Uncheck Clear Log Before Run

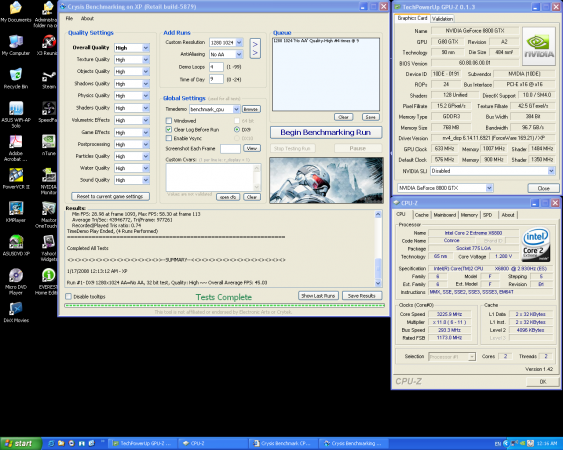169,129
